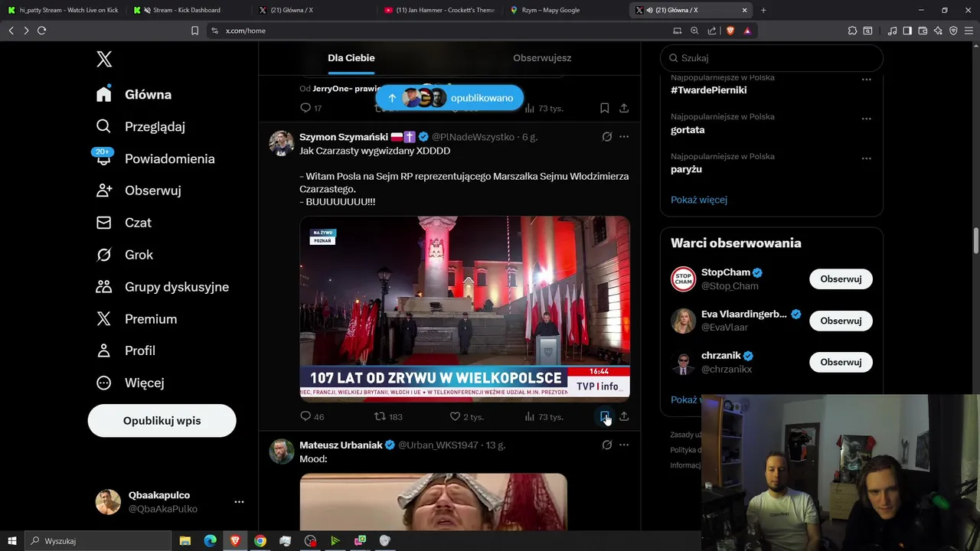Viewport: 980px width, 551px height.
Task: Open File Explorer from taskbar
Action: (x=185, y=541)
